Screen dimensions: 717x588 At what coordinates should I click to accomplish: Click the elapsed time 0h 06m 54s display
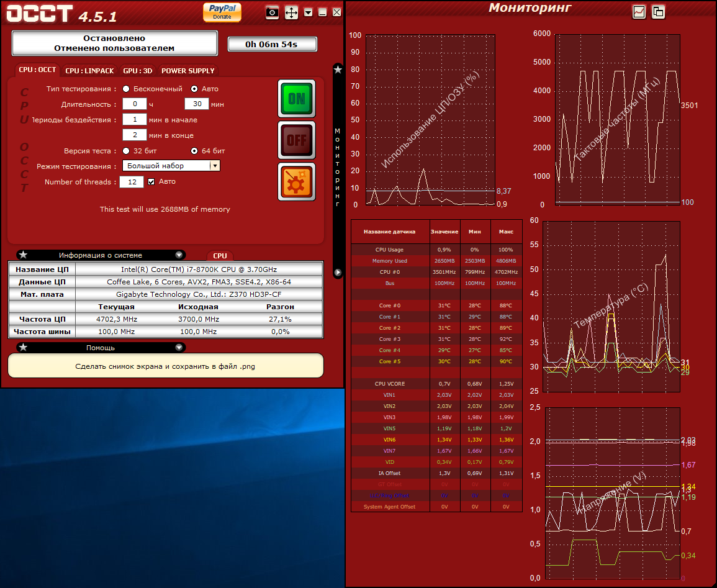(272, 44)
